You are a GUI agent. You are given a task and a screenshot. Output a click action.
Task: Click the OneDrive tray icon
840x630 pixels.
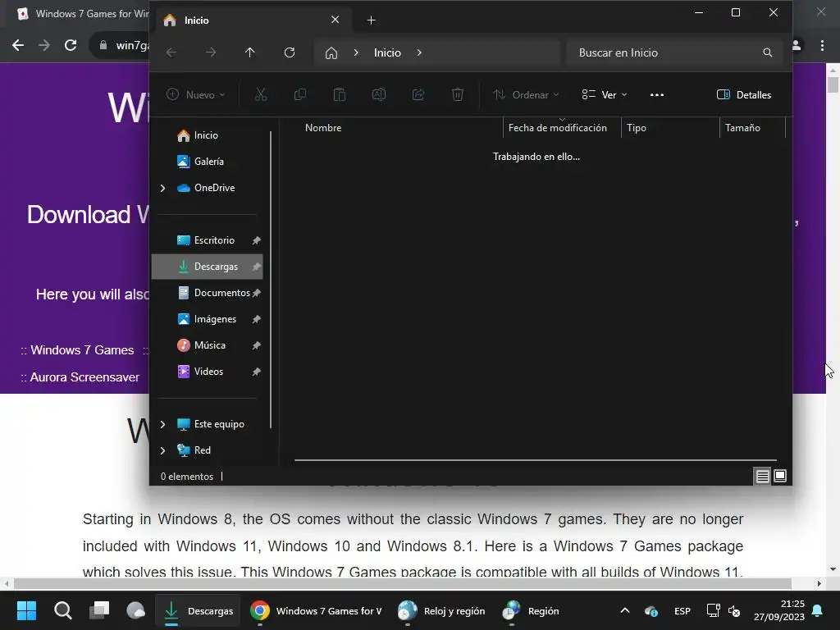point(651,610)
